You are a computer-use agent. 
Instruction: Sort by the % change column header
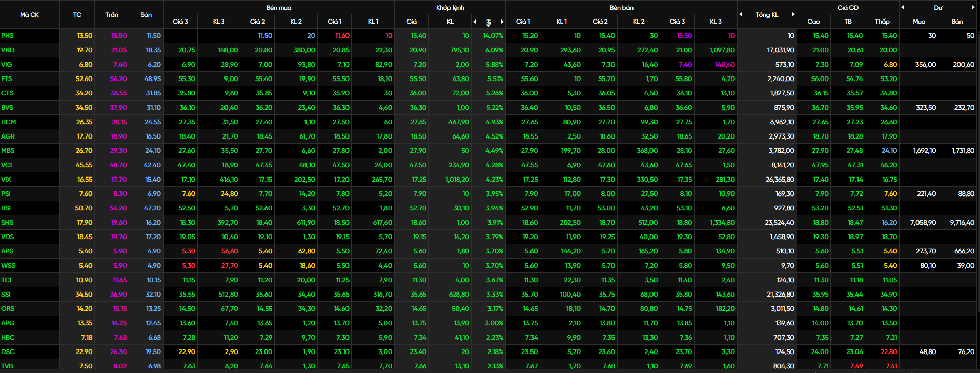click(x=488, y=22)
